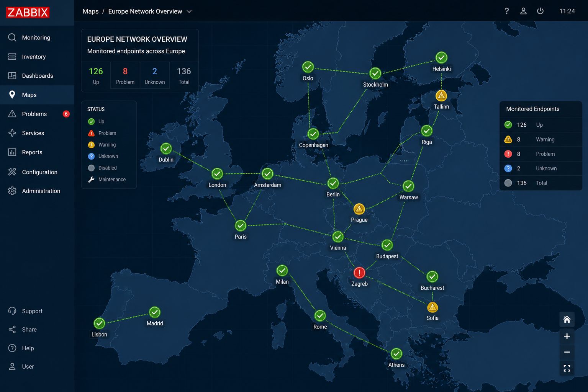Select the Dublin node icon
The image size is (588, 392).
pyautogui.click(x=166, y=148)
